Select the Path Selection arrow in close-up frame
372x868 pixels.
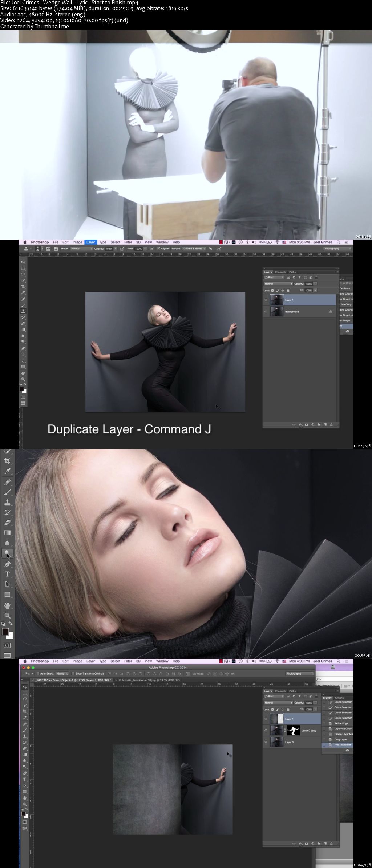click(7, 584)
